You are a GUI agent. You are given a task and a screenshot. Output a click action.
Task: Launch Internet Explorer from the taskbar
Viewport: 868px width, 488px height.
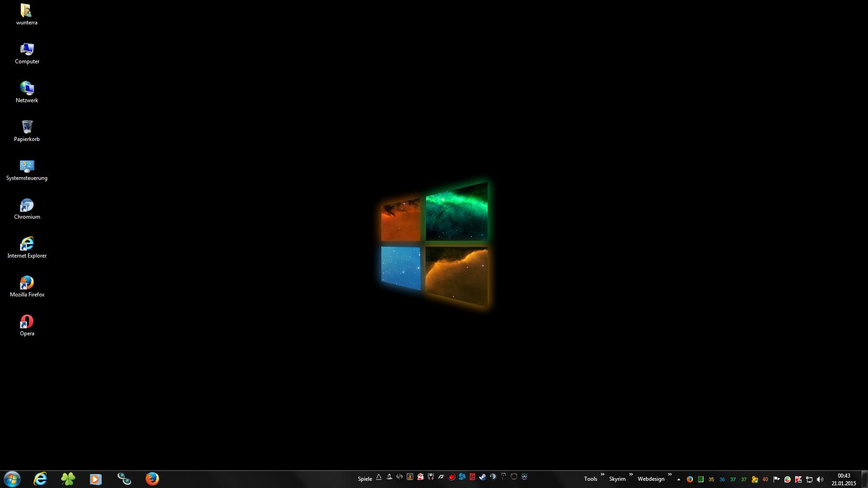click(40, 479)
